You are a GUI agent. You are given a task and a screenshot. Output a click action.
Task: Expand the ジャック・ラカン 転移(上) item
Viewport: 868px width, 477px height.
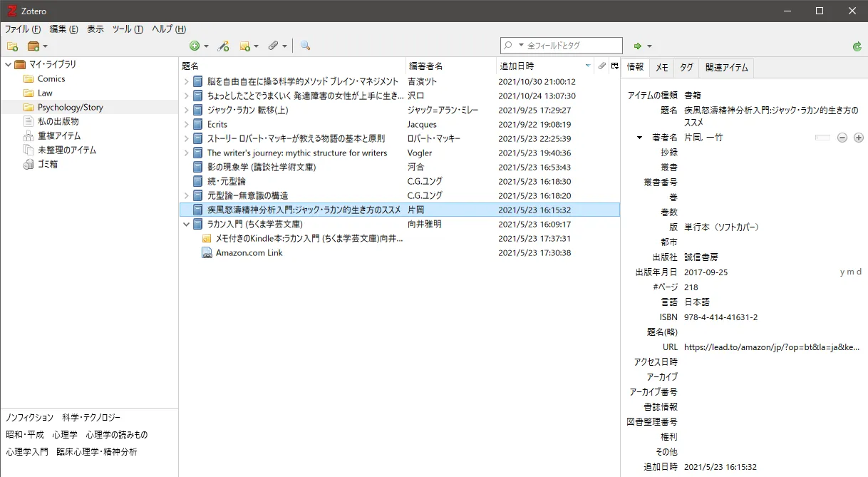187,110
